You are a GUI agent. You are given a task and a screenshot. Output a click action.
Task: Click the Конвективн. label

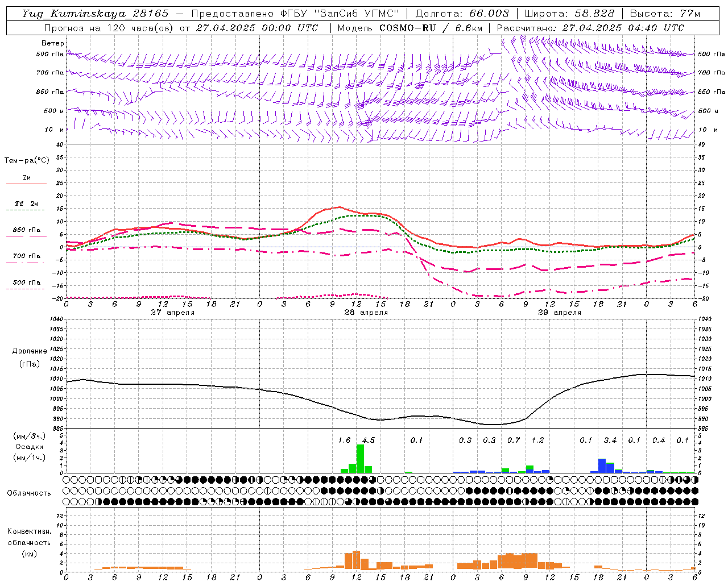point(29,531)
